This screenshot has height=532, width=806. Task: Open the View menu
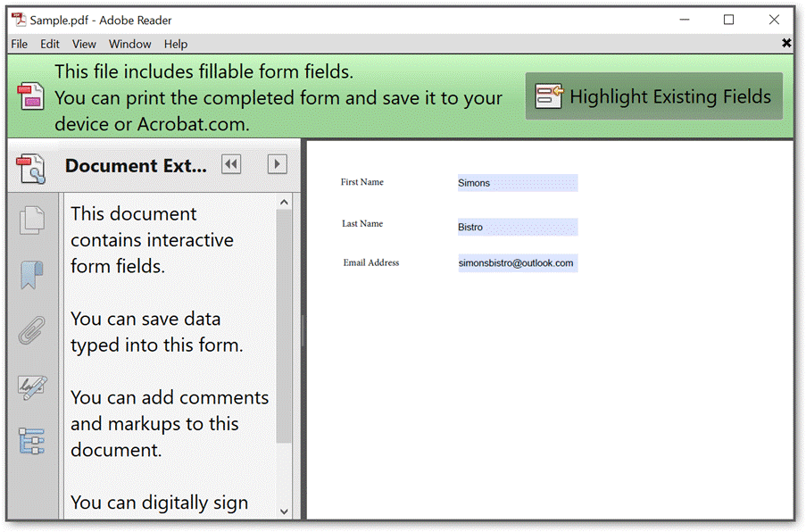tap(84, 45)
